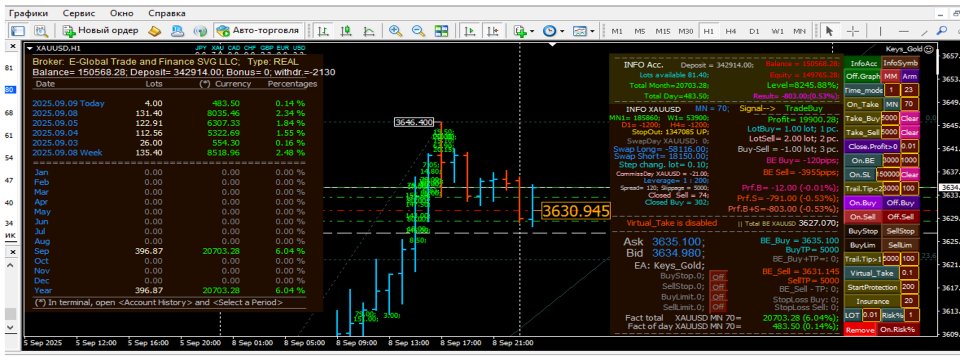Open indicators list dropdown arrow
960x360 pixels.
(x=532, y=31)
